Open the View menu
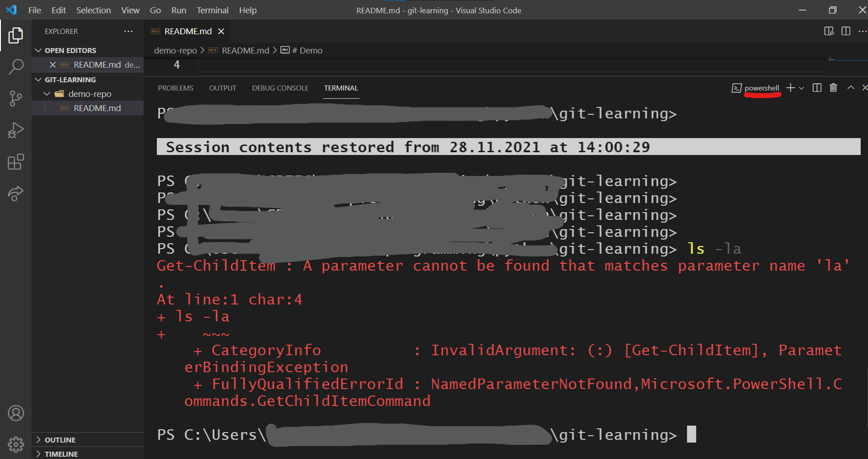The width and height of the screenshot is (868, 459). tap(130, 10)
